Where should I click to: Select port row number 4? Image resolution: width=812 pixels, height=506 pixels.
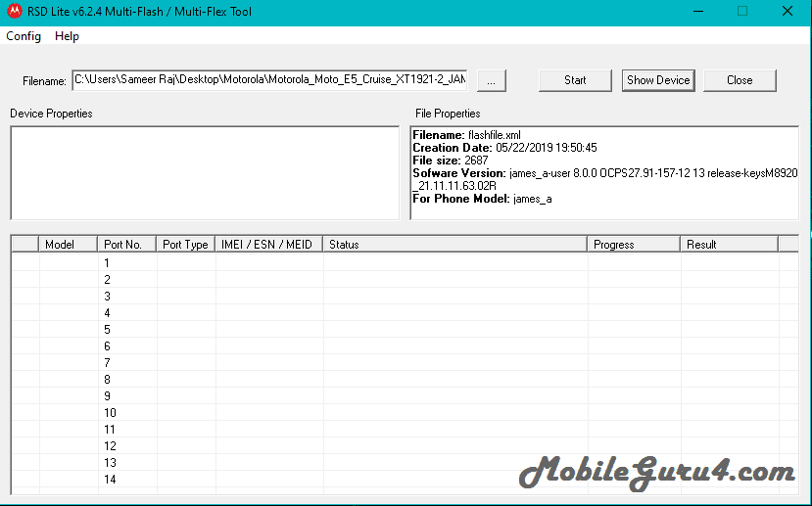click(405, 312)
